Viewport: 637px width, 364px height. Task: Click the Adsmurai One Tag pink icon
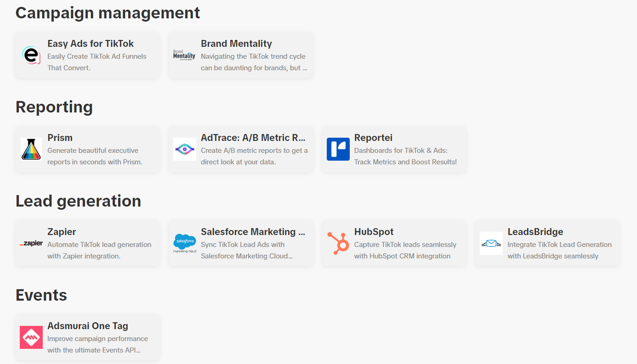[x=31, y=337]
